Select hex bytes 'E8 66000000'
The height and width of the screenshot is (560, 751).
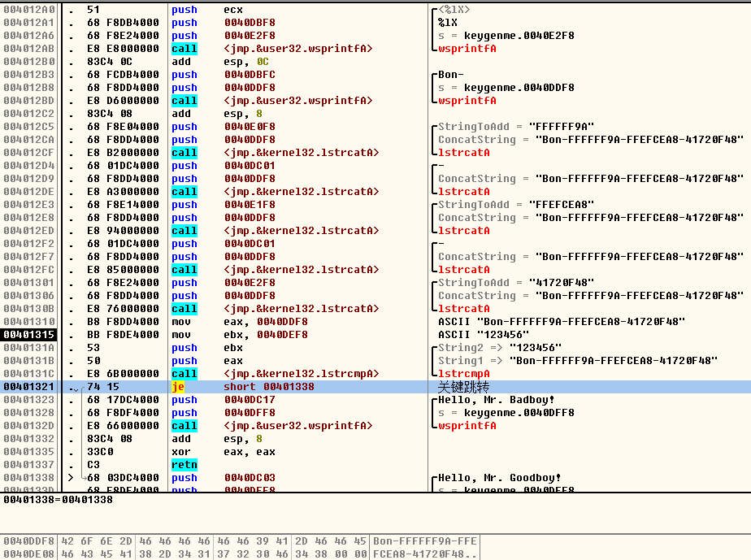[123, 425]
